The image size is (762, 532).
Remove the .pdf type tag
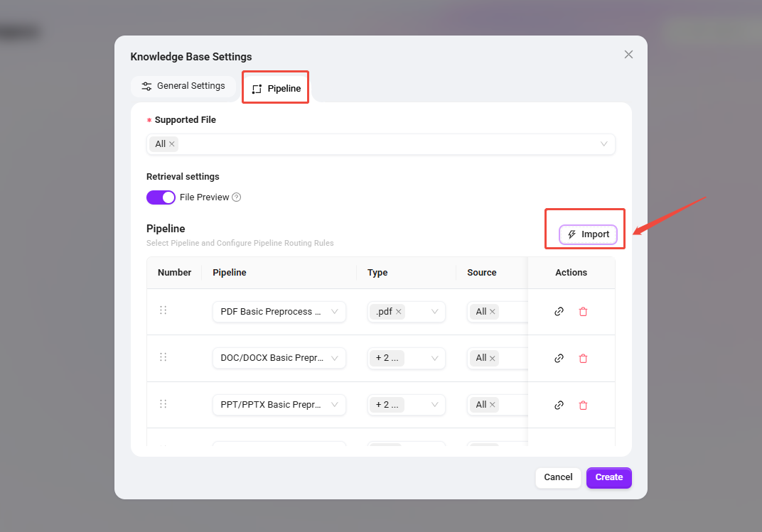coord(399,312)
